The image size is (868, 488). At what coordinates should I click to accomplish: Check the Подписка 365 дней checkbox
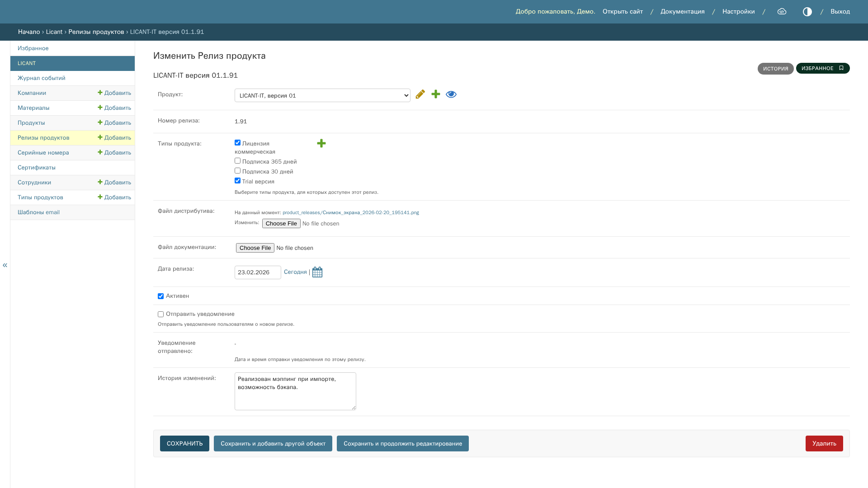pyautogui.click(x=237, y=161)
